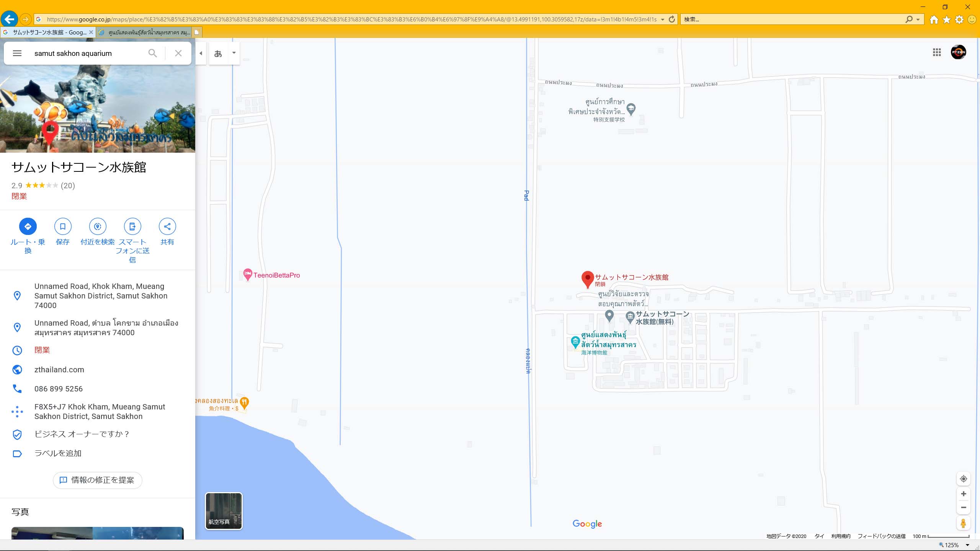Zoom in the map with plus

[x=964, y=494]
